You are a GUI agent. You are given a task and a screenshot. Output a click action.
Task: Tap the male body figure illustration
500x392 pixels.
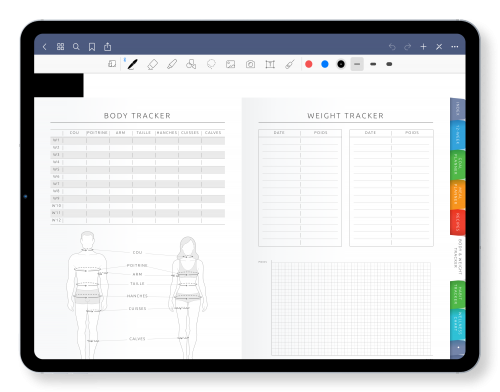(x=87, y=295)
